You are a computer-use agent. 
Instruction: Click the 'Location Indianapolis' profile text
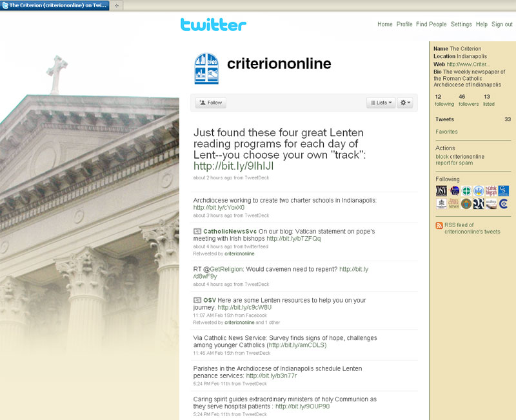tap(460, 56)
